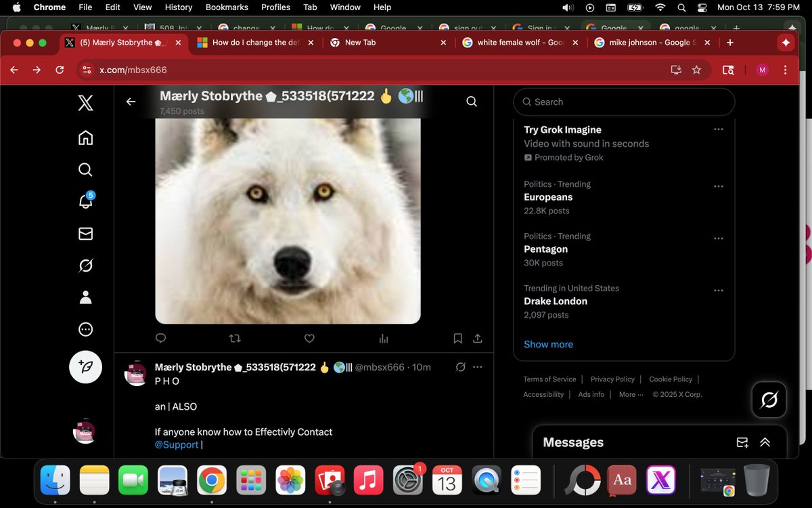The width and height of the screenshot is (812, 508).
Task: Bookmark this page star icon
Action: point(696,70)
